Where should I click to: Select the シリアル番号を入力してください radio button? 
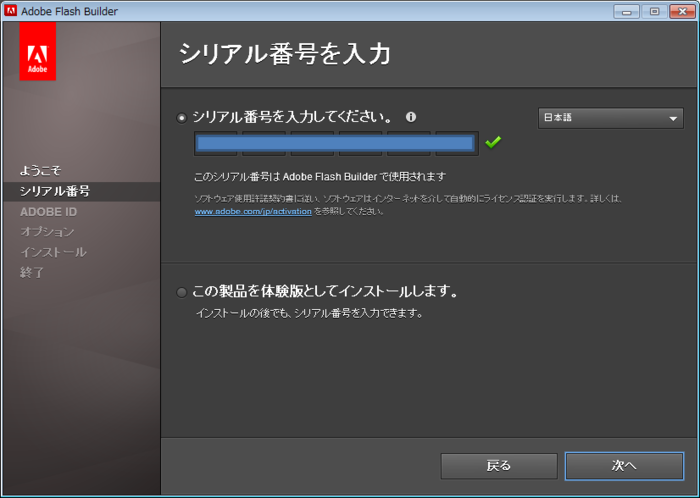[181, 118]
